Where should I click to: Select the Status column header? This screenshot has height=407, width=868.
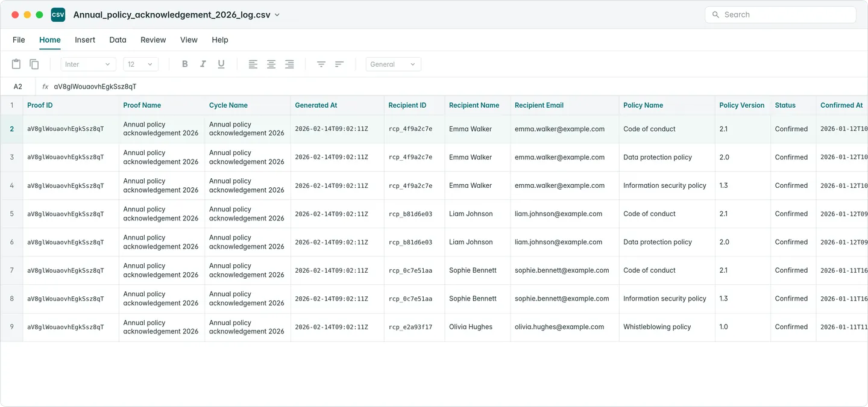(793, 105)
